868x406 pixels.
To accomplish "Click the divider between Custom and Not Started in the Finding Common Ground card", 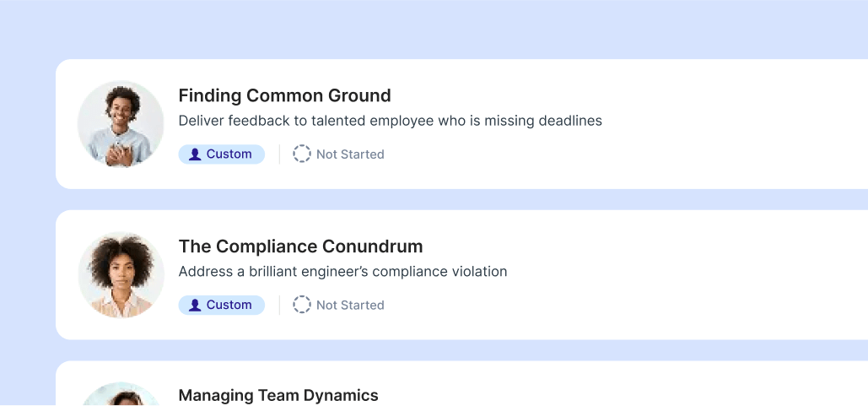I will point(279,154).
